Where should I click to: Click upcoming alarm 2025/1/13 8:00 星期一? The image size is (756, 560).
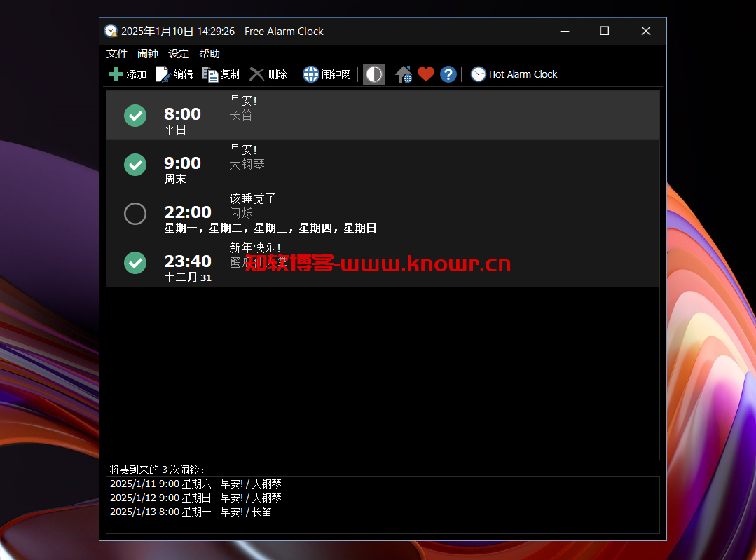point(191,512)
